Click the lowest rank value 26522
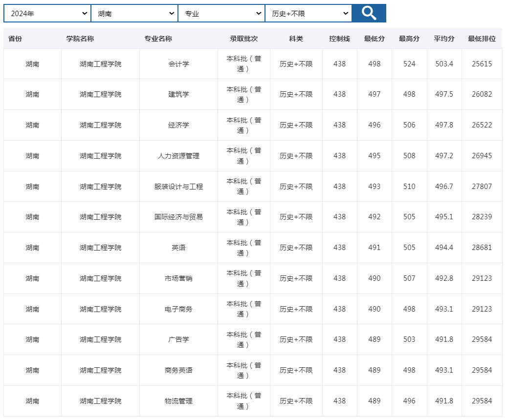The height and width of the screenshot is (420, 507). pyautogui.click(x=482, y=125)
